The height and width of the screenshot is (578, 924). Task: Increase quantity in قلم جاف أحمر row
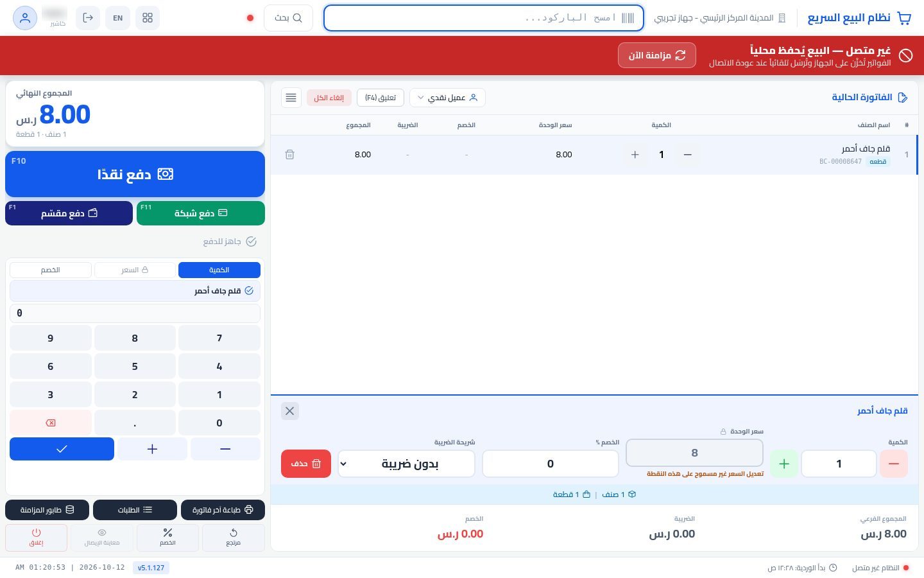point(635,155)
